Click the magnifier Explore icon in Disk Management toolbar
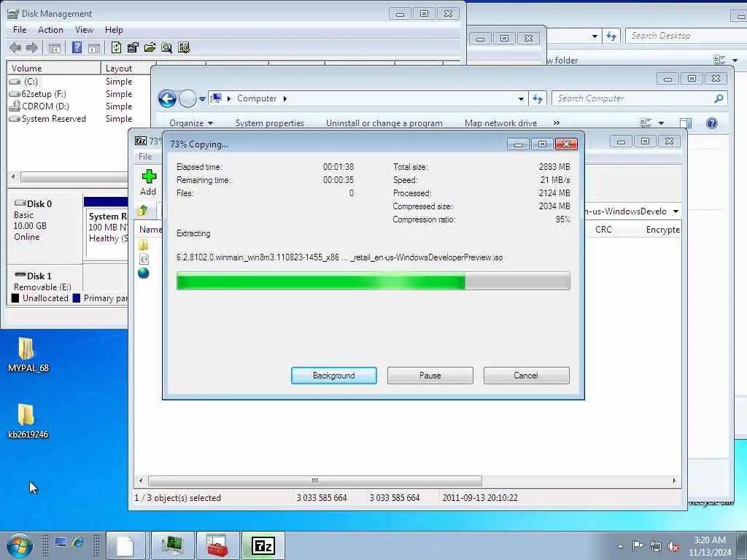This screenshot has width=747, height=560. point(166,47)
